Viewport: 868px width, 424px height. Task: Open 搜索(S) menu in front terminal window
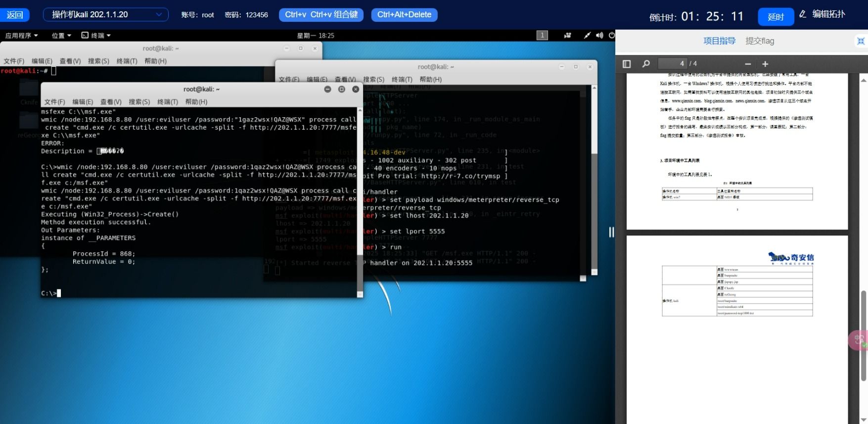(139, 102)
